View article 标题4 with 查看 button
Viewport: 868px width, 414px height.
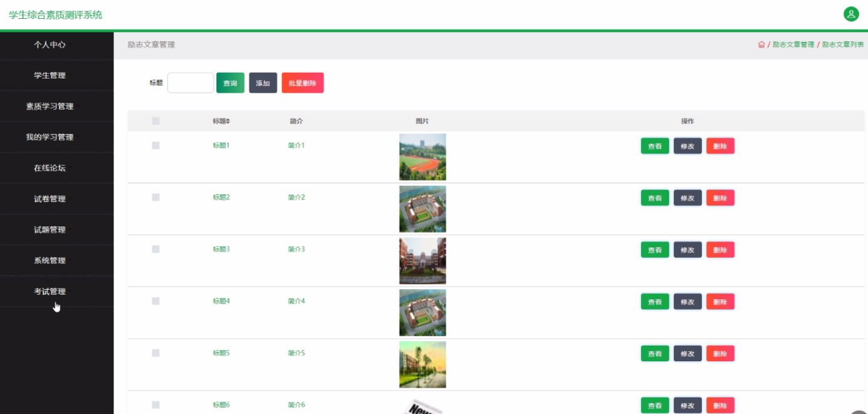click(655, 302)
